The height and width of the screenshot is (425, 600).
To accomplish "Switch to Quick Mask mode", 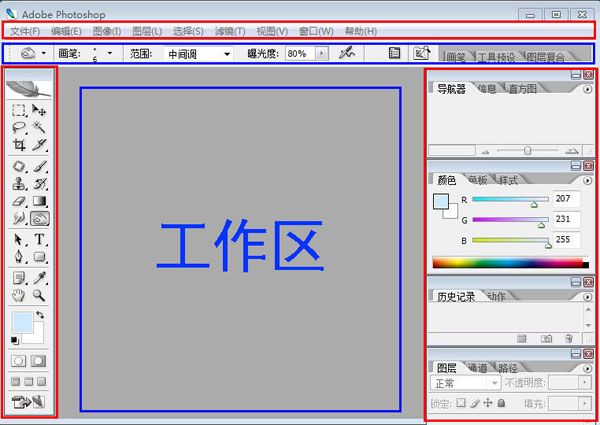I will (40, 360).
